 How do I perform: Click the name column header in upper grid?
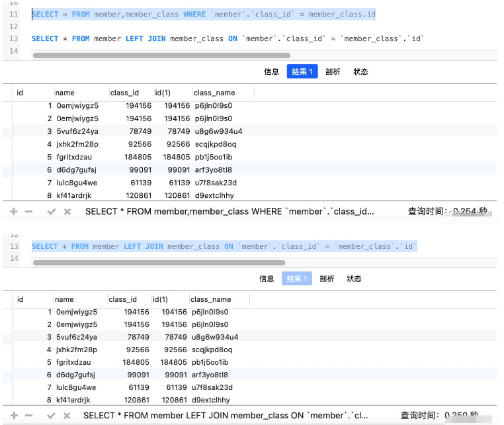tap(65, 93)
